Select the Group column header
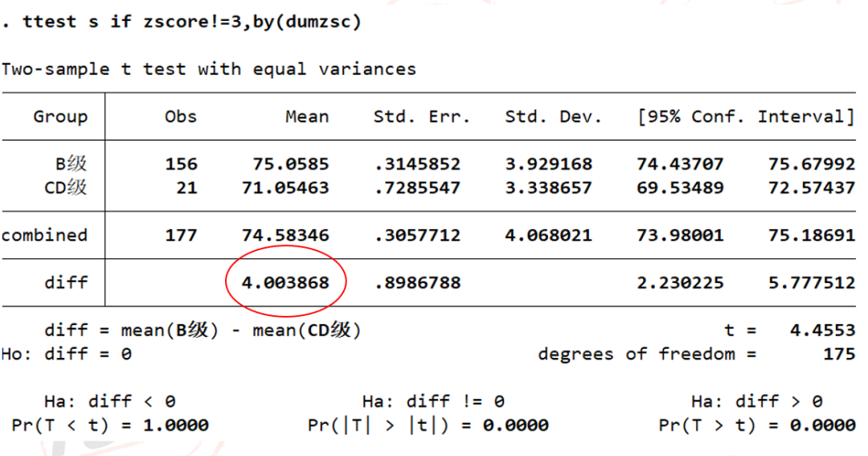 60,117
